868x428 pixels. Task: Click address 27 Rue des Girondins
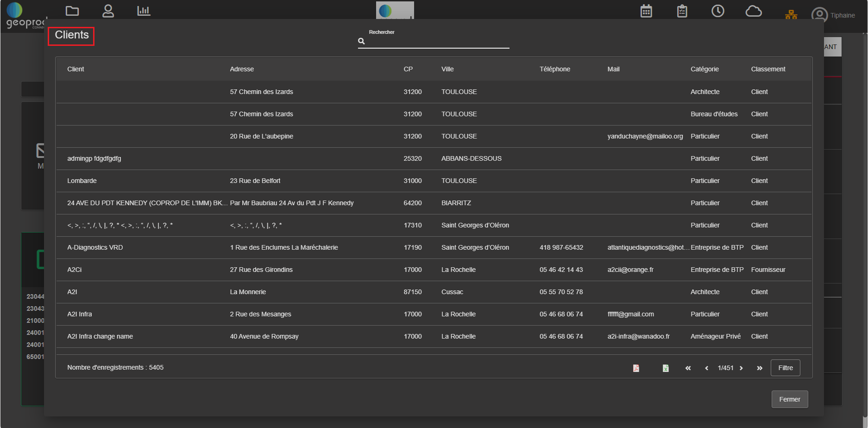261,270
